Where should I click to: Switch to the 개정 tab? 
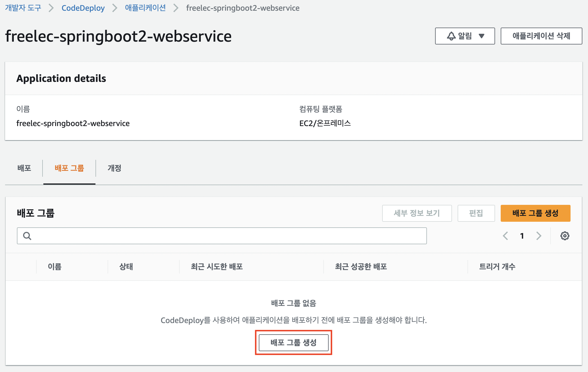(114, 168)
